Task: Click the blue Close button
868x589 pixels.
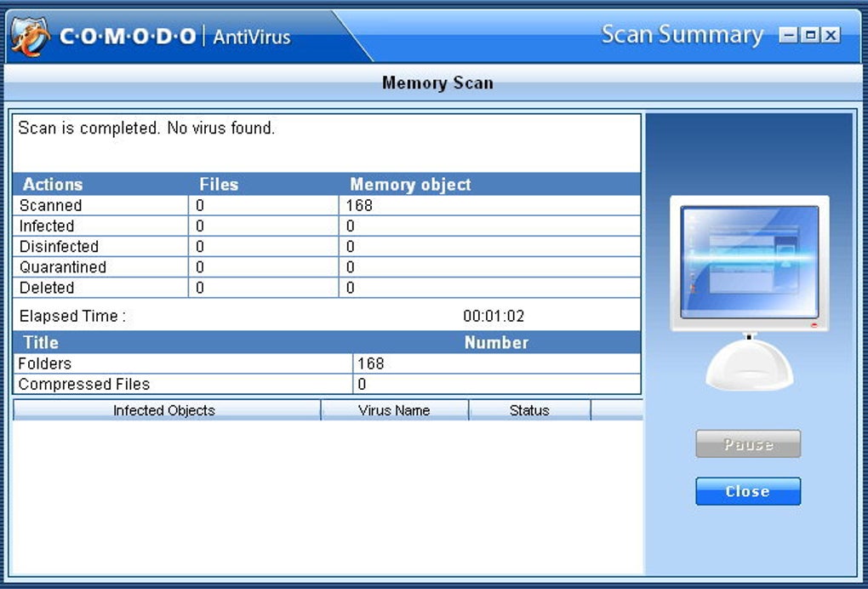Action: click(748, 491)
